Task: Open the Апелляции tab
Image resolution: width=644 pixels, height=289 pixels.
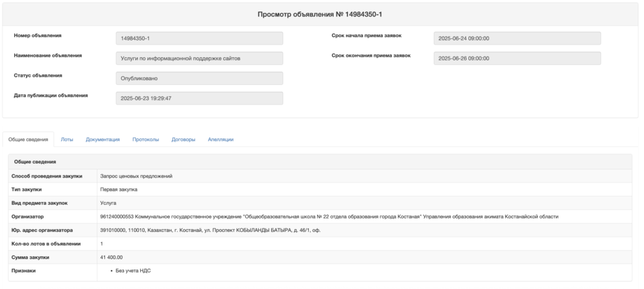Action: point(221,139)
